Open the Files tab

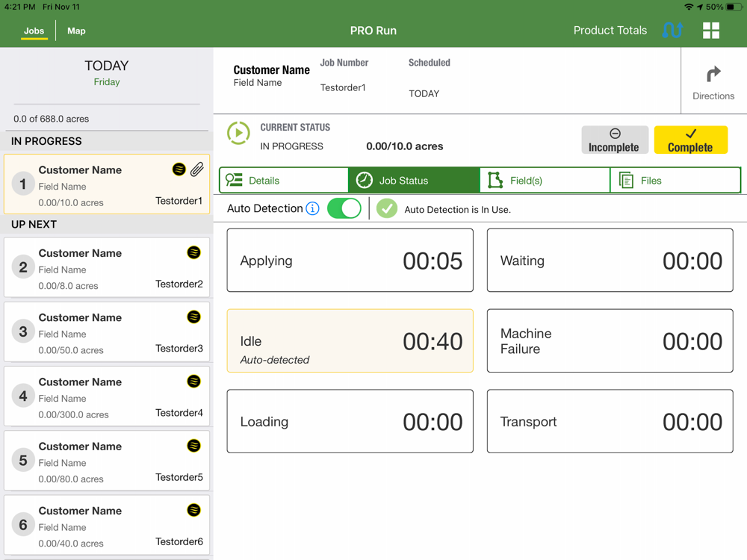tap(675, 181)
